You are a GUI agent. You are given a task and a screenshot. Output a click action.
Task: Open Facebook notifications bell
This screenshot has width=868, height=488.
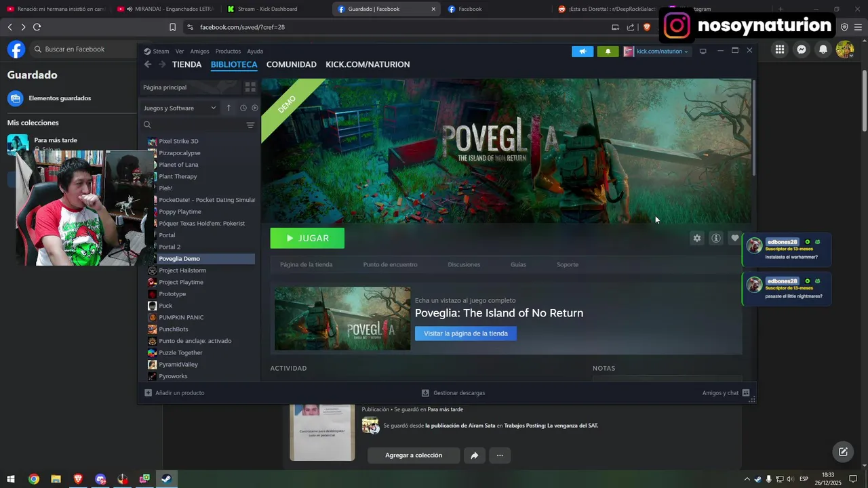tap(823, 49)
